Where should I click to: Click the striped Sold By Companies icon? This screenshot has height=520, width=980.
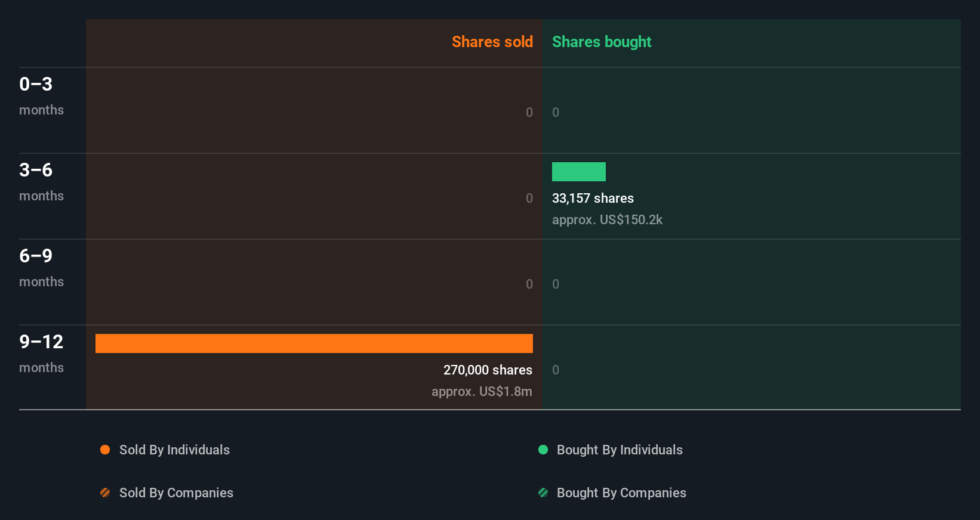[x=105, y=493]
